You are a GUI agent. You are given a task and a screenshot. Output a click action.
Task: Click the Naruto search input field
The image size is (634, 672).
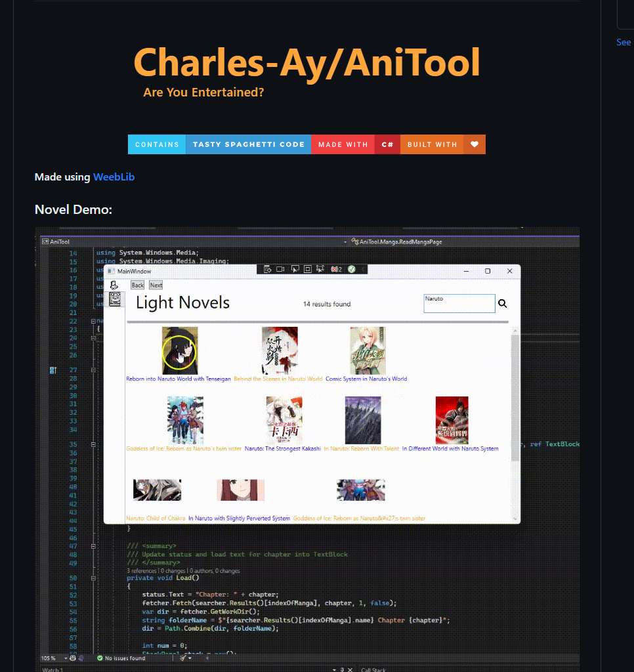click(458, 303)
